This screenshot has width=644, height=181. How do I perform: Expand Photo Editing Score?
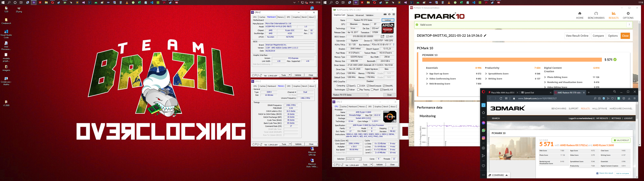[x=545, y=77]
